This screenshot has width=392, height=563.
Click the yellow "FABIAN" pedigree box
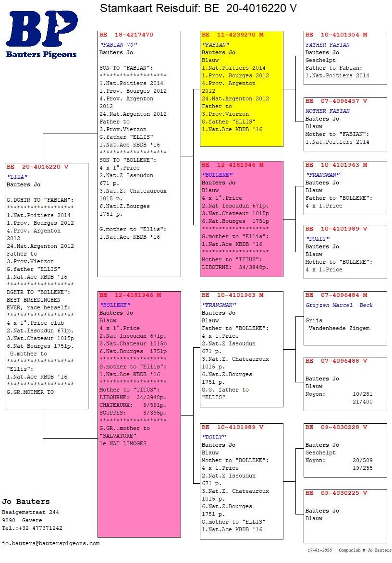(x=241, y=89)
